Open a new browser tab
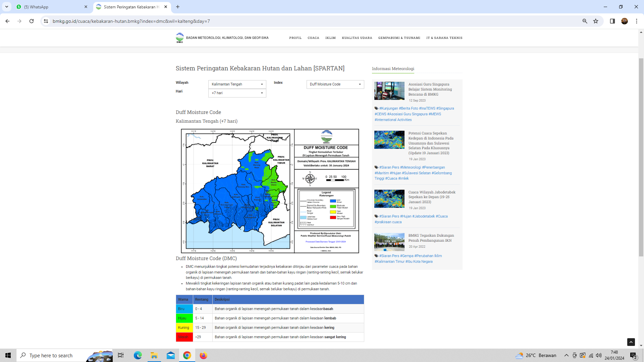This screenshot has height=362, width=644. tap(178, 7)
